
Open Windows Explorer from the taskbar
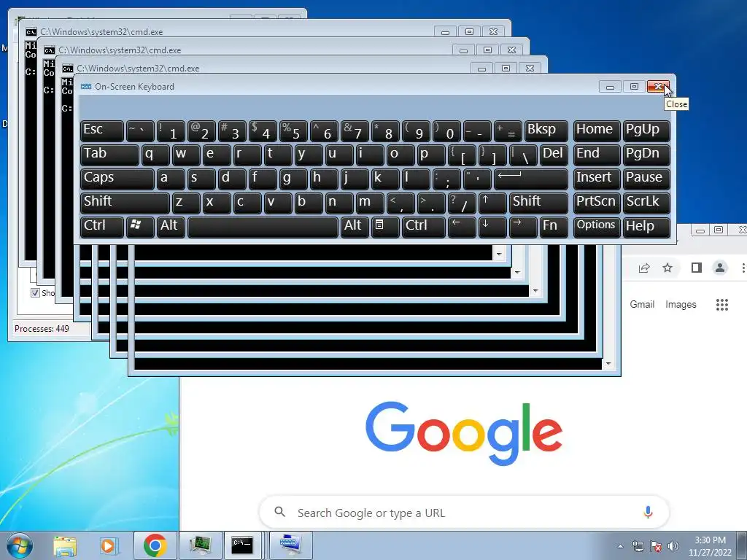(65, 545)
